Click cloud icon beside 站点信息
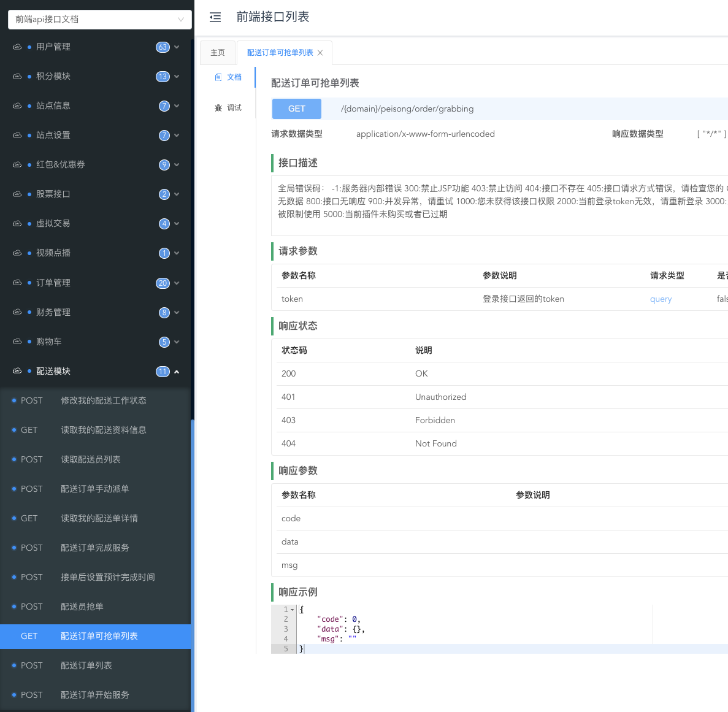The height and width of the screenshot is (712, 728). [x=17, y=106]
